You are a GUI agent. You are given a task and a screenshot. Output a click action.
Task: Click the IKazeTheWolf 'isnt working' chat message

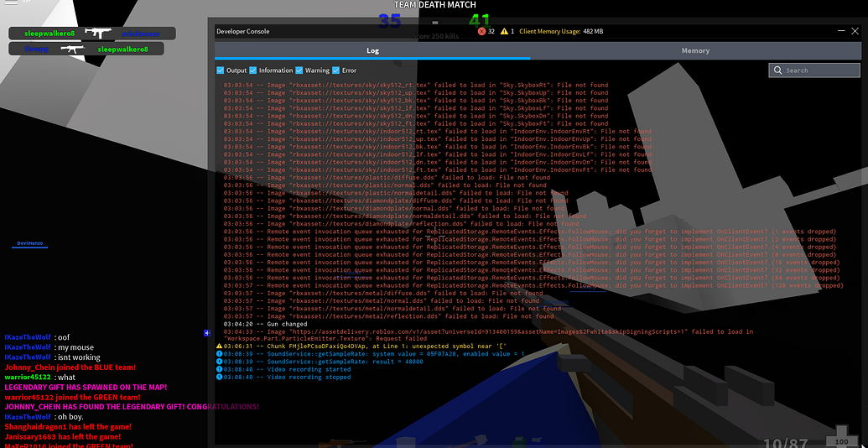[x=53, y=357]
